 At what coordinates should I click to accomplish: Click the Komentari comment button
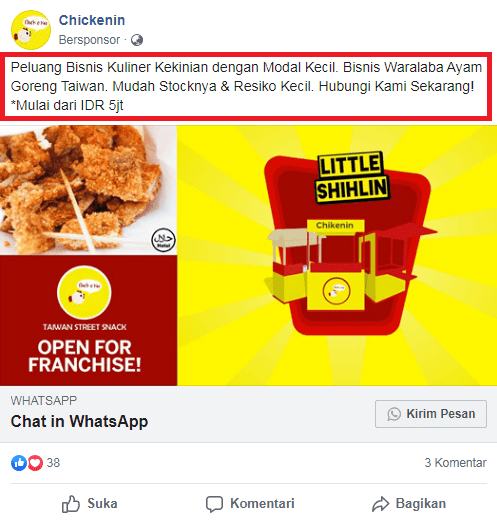250,504
